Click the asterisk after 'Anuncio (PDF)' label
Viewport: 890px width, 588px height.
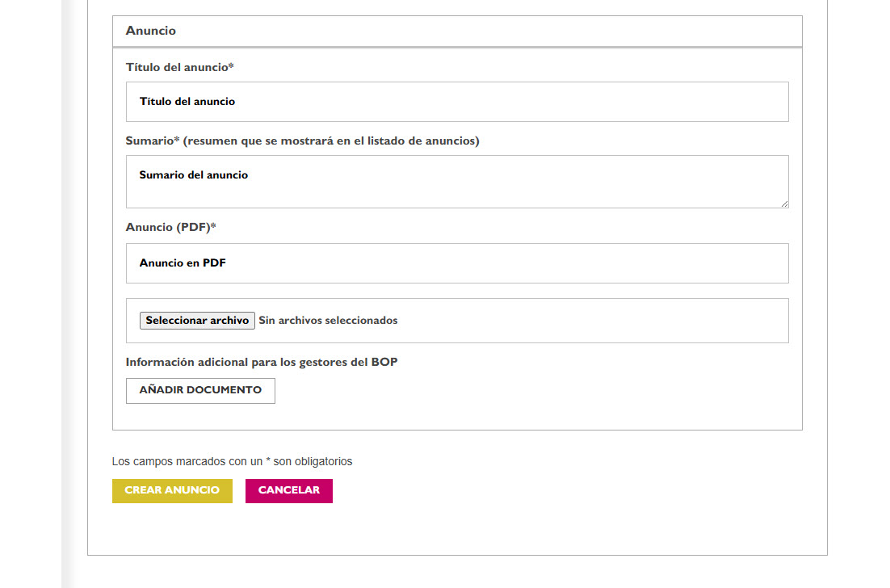click(x=213, y=226)
